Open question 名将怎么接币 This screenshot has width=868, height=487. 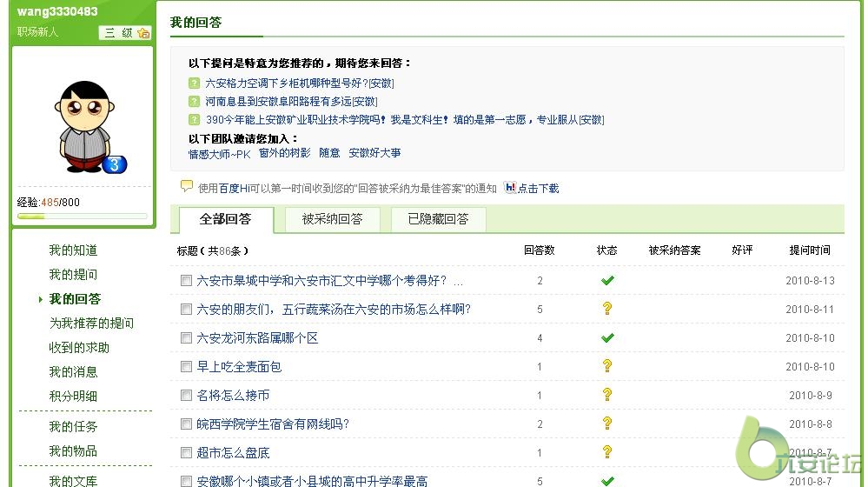coord(233,396)
